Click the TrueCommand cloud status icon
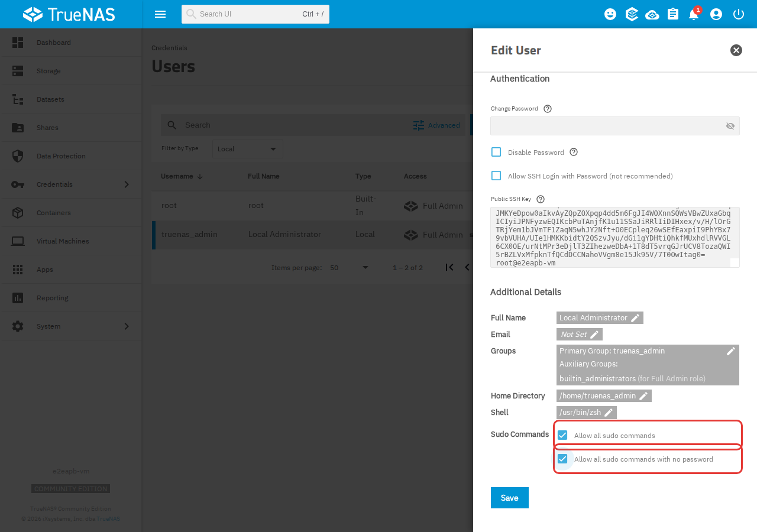757x532 pixels. pos(652,14)
